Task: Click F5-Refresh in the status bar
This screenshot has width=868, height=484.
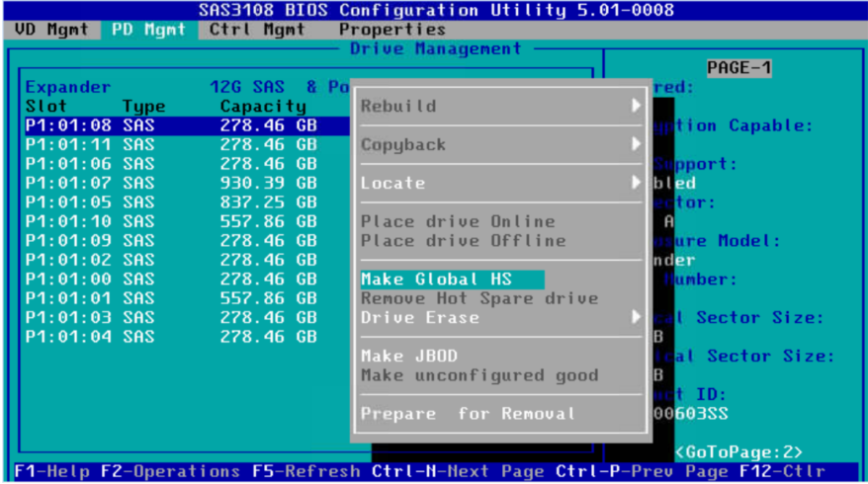Action: coord(306,472)
